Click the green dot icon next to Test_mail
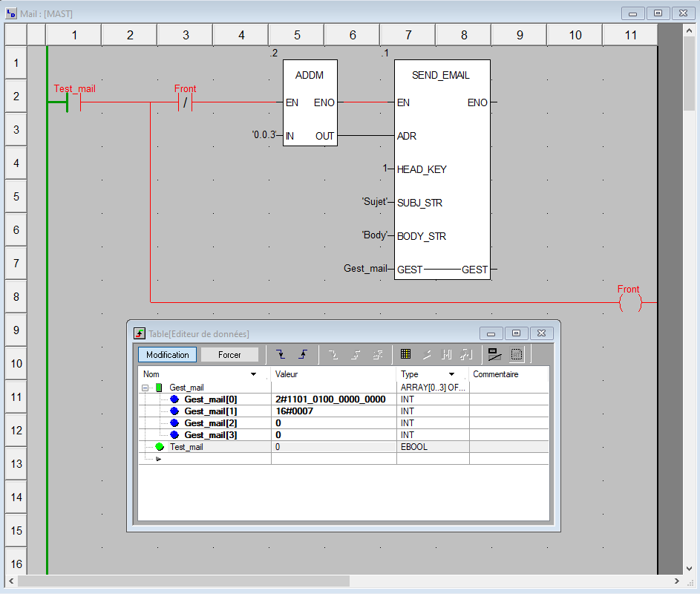Screen dimensions: 700x594 pos(160,447)
